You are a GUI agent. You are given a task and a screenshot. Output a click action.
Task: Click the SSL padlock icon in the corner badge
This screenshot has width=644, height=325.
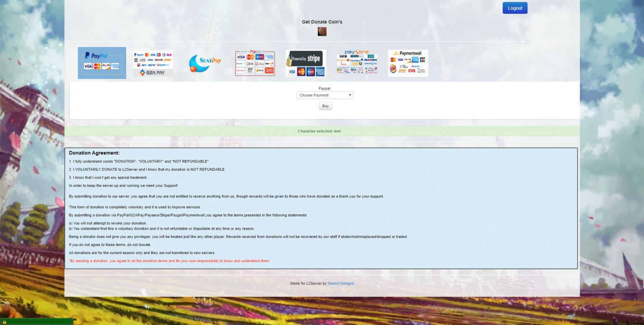4,322
